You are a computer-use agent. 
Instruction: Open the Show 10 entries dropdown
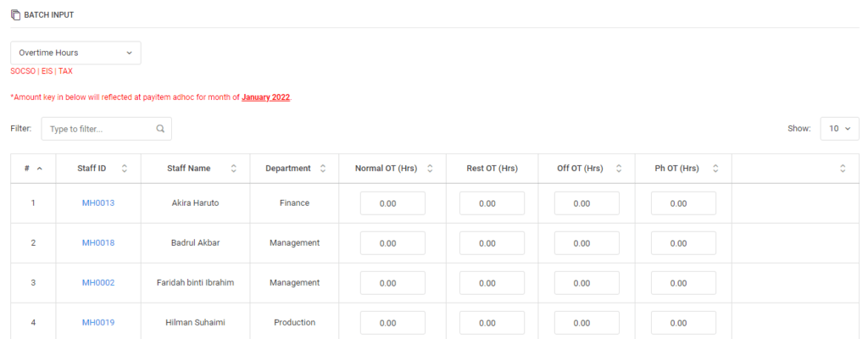(x=839, y=129)
